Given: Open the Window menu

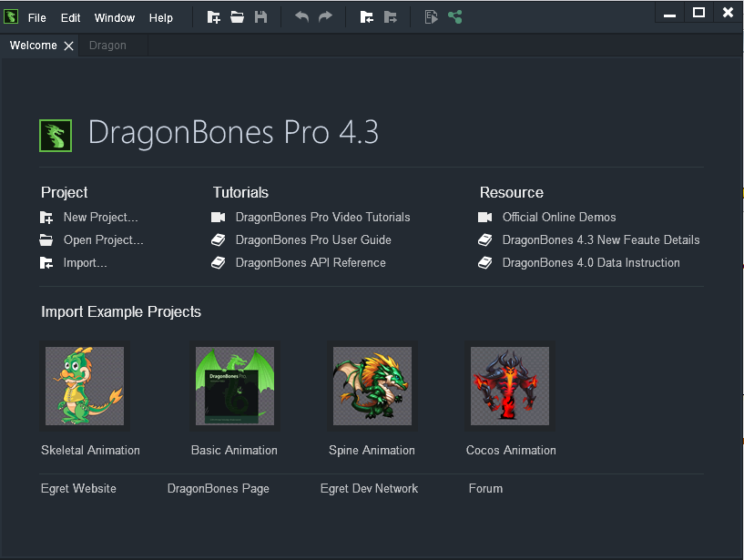Looking at the screenshot, I should coord(115,18).
